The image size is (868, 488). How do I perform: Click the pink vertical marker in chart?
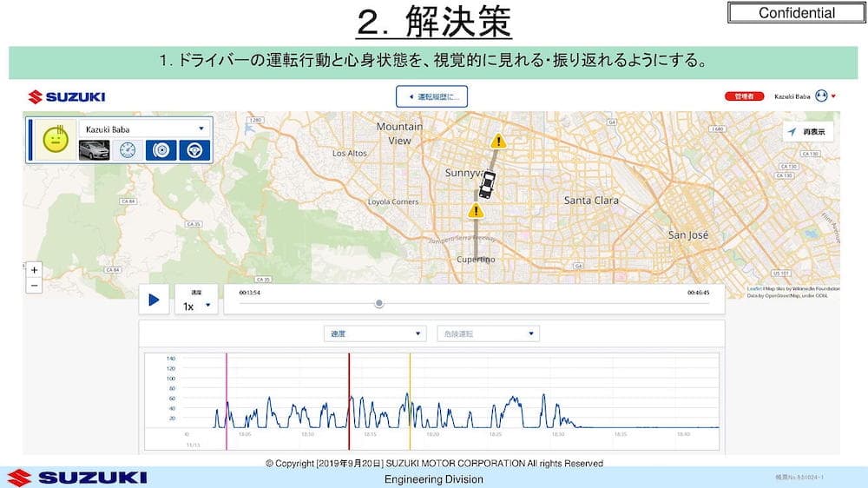[x=227, y=401]
